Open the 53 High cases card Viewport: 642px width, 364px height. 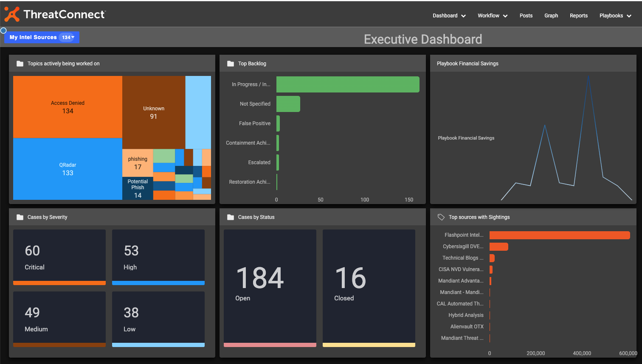tap(158, 257)
